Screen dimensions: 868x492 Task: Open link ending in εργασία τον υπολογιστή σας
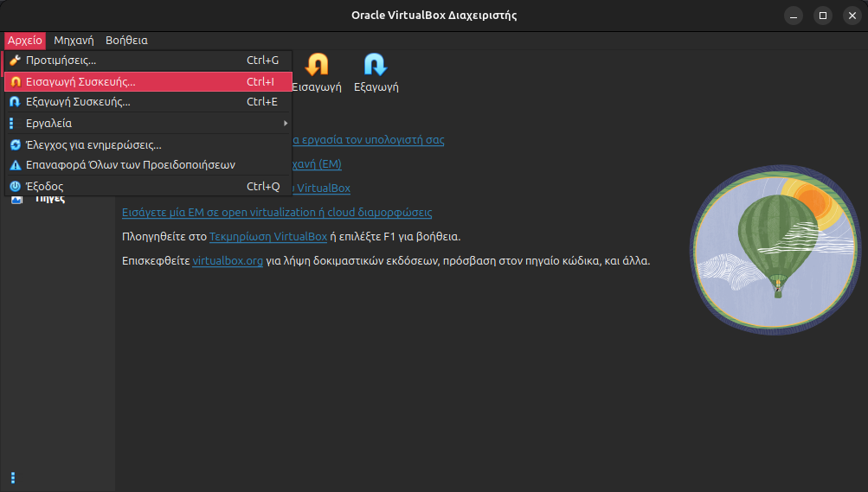(x=369, y=140)
